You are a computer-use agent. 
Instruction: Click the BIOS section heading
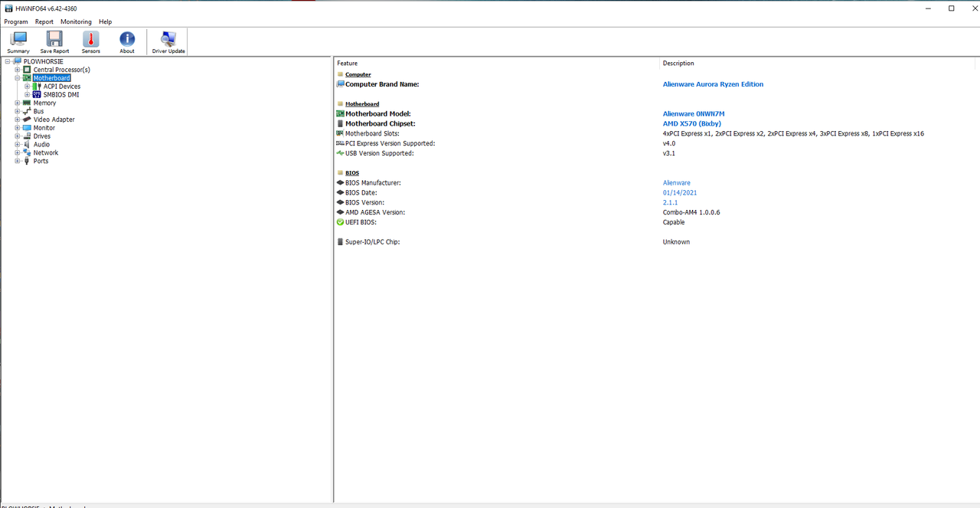point(352,173)
